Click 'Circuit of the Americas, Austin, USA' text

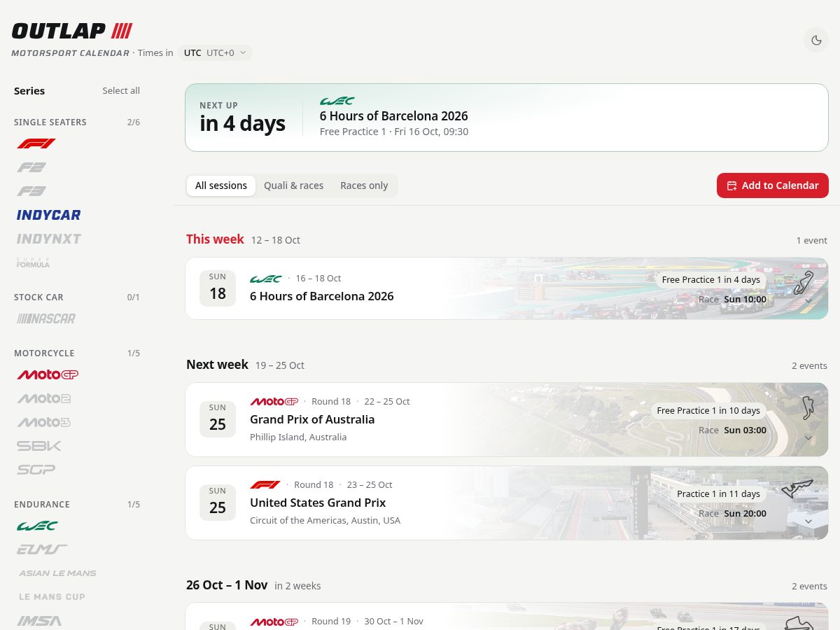pos(325,520)
